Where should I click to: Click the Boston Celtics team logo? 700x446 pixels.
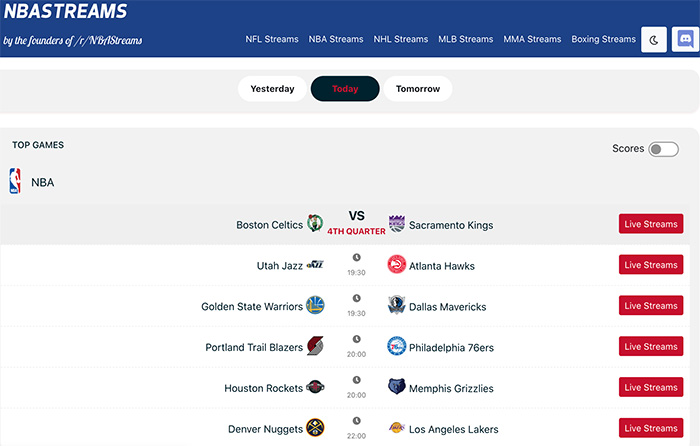(315, 224)
